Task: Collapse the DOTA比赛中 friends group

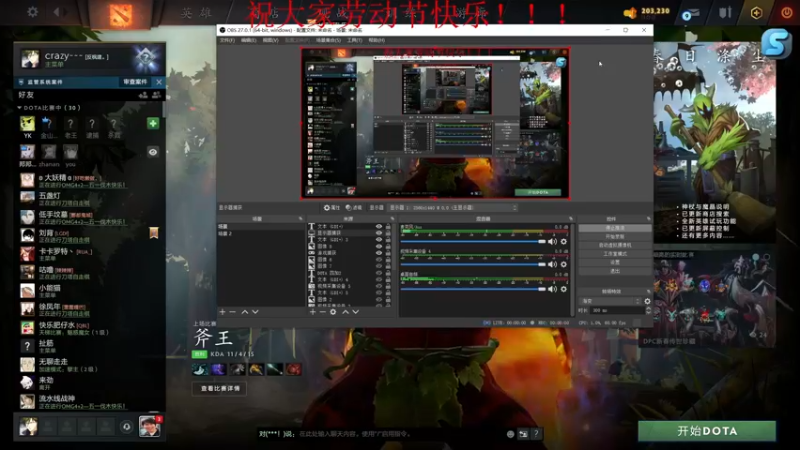Action: [x=19, y=108]
